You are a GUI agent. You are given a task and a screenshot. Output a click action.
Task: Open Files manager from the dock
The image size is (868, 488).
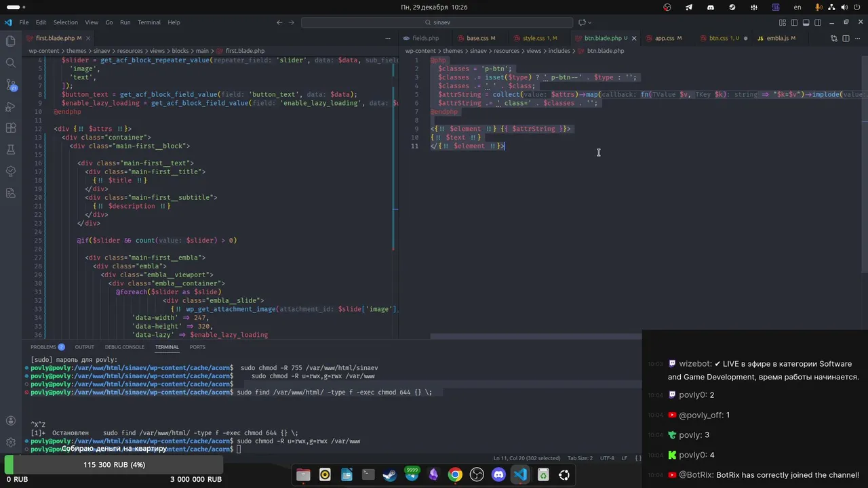pyautogui.click(x=303, y=475)
